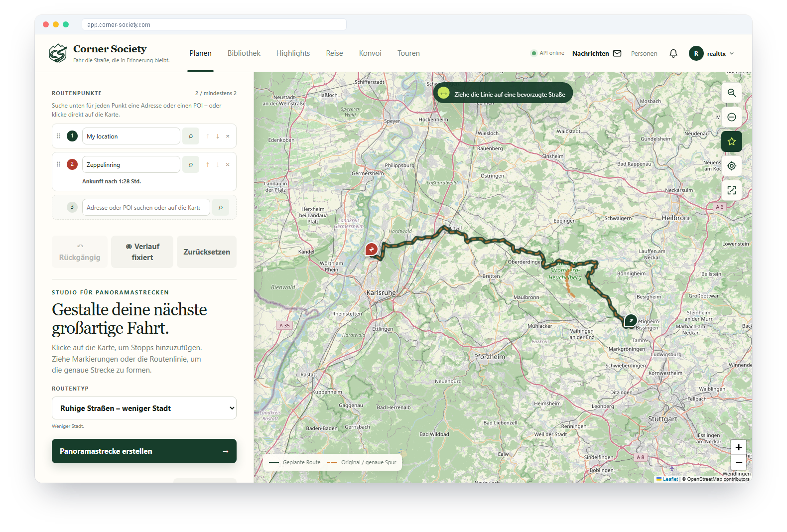Focus the empty Adresse oder POI field
Image resolution: width=787 pixels, height=532 pixels.
(146, 207)
